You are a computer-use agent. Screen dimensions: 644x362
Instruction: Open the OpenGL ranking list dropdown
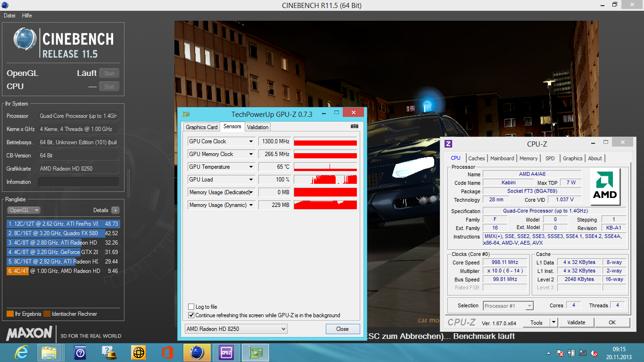tap(24, 210)
